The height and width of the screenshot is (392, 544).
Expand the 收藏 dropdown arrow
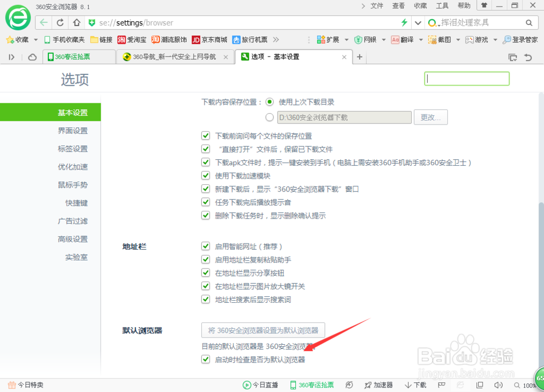(x=36, y=40)
